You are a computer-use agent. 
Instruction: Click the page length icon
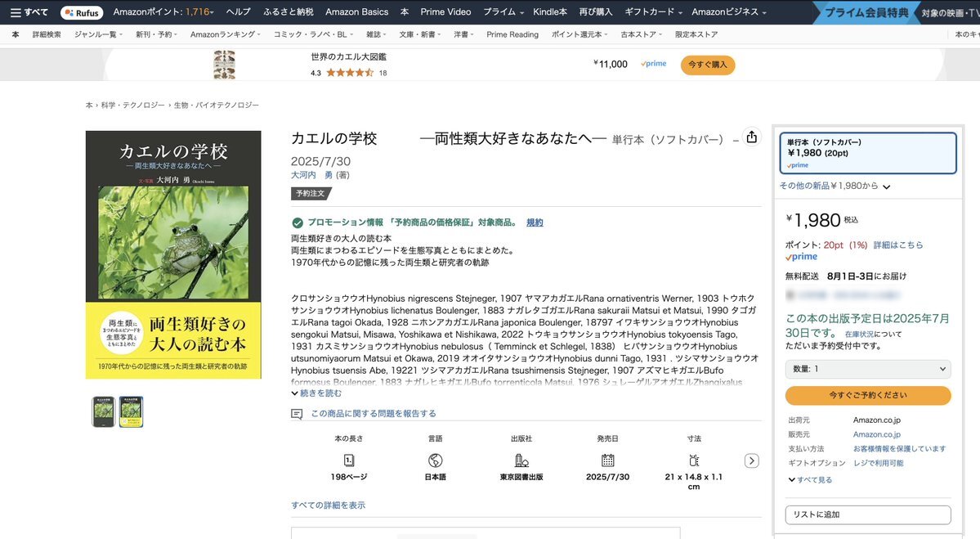[349, 460]
